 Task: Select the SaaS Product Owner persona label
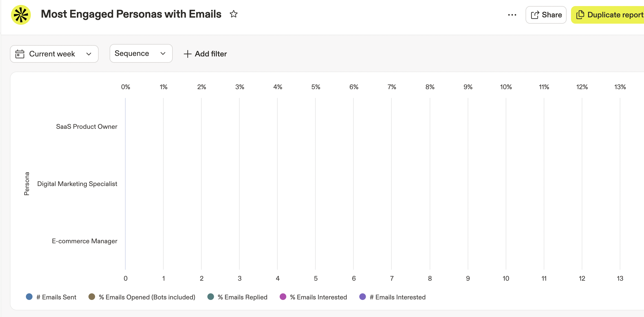coord(87,127)
